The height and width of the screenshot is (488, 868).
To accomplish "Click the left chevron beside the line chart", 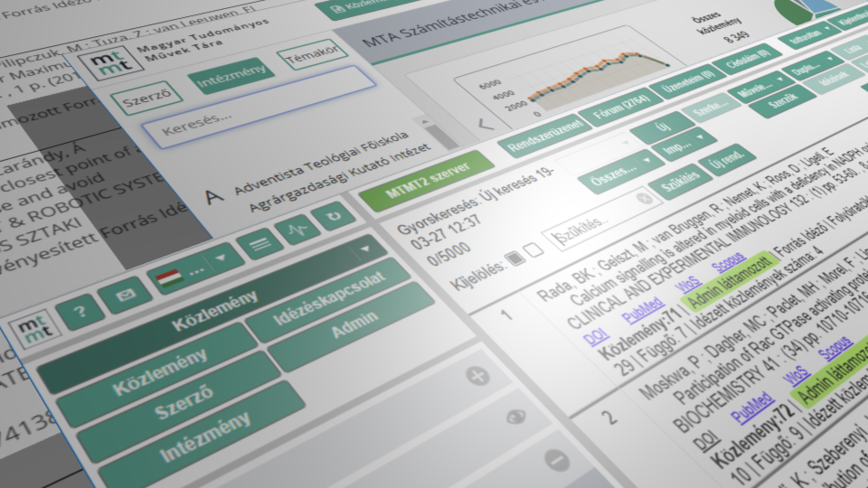I will coord(486,125).
